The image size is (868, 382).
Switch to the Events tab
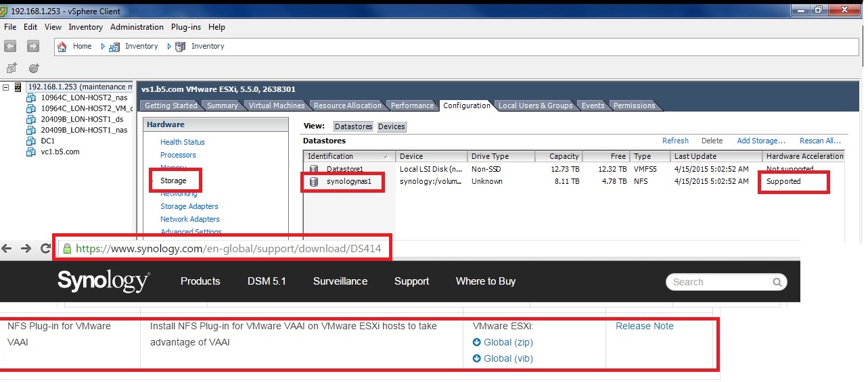coord(593,105)
